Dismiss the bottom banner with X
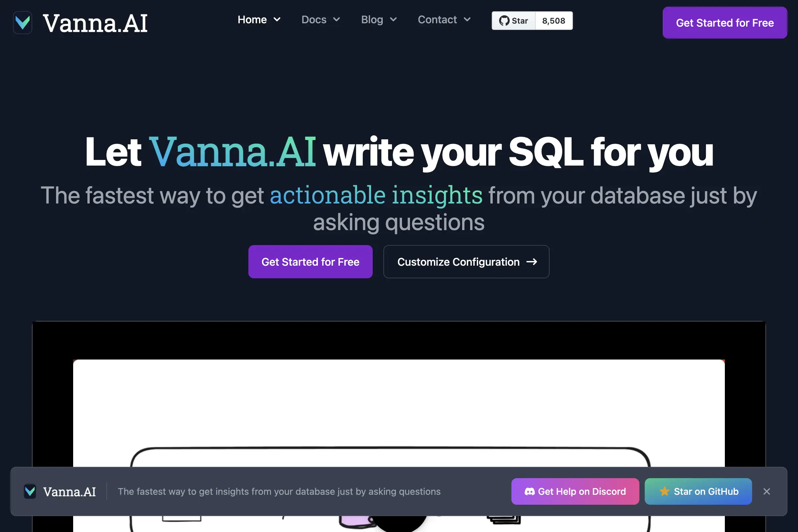This screenshot has height=532, width=798. [766, 491]
